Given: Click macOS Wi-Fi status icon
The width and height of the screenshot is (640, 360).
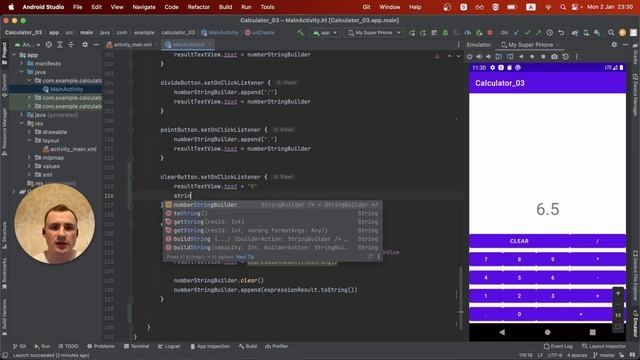Looking at the screenshot, I should pyautogui.click(x=548, y=7).
